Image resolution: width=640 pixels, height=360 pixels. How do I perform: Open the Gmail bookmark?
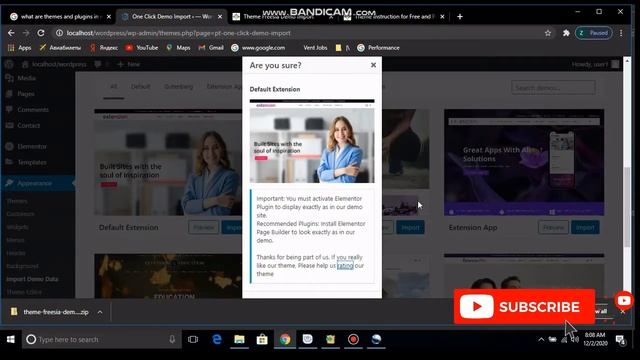pos(211,48)
